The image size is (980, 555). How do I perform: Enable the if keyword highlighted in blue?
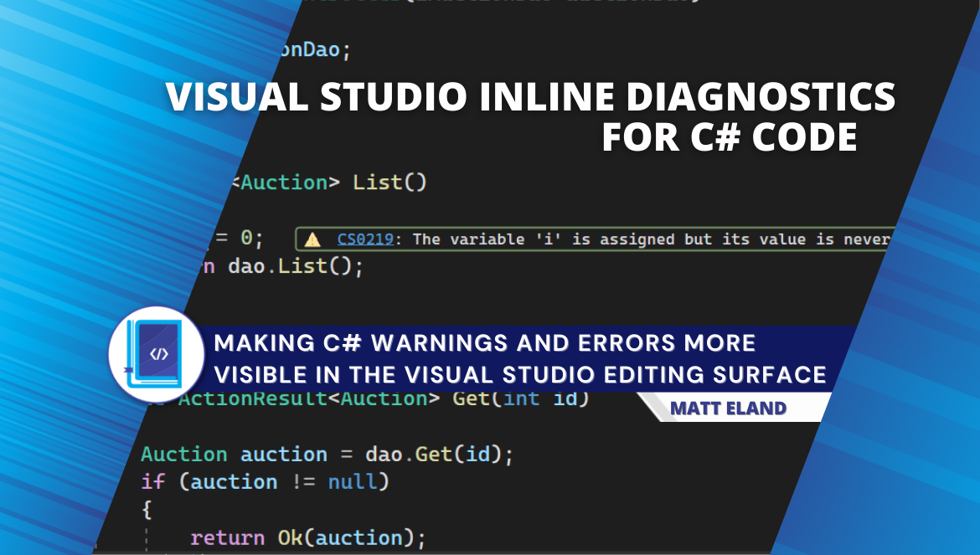tap(154, 482)
